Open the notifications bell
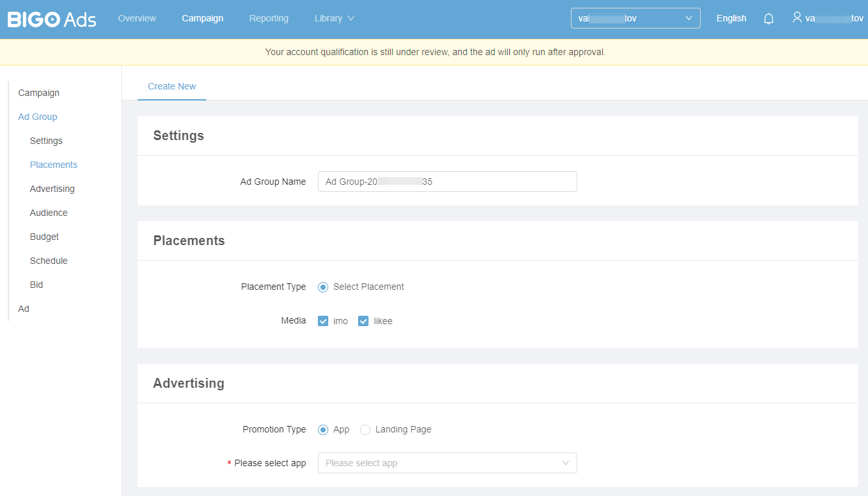This screenshot has height=496, width=868. tap(769, 19)
